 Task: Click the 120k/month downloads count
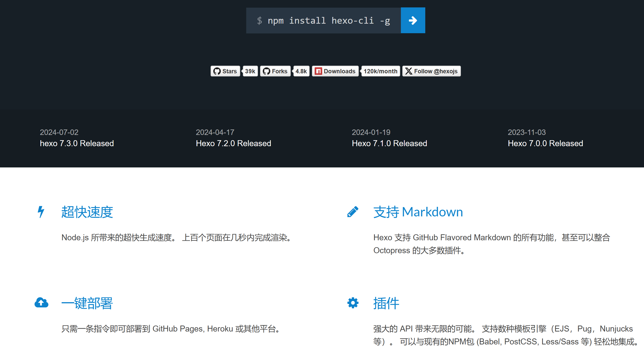[380, 71]
